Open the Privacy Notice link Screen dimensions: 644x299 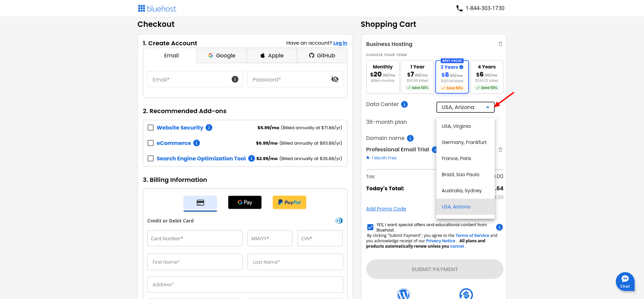[440, 241]
